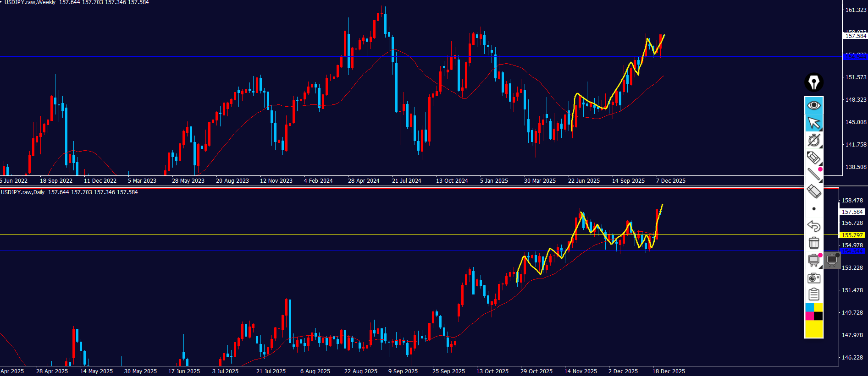Clear all drawings with the trash icon
The image size is (868, 376).
[x=814, y=243]
